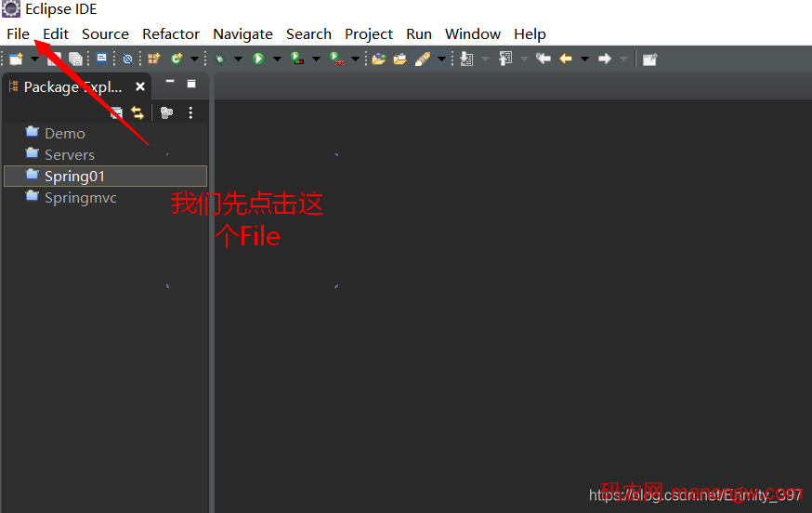Open the File menu
The image size is (812, 513).
tap(19, 34)
